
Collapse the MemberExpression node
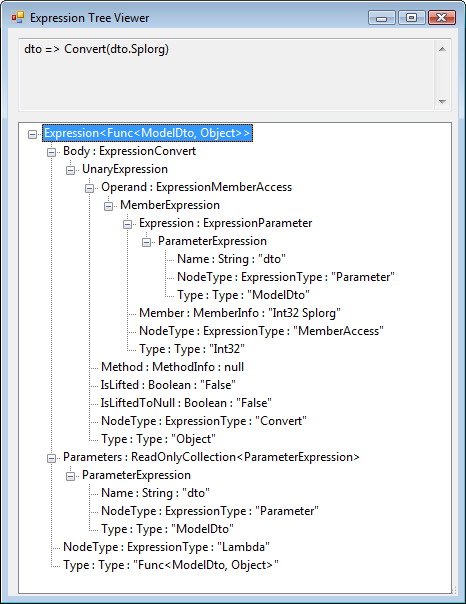(109, 206)
